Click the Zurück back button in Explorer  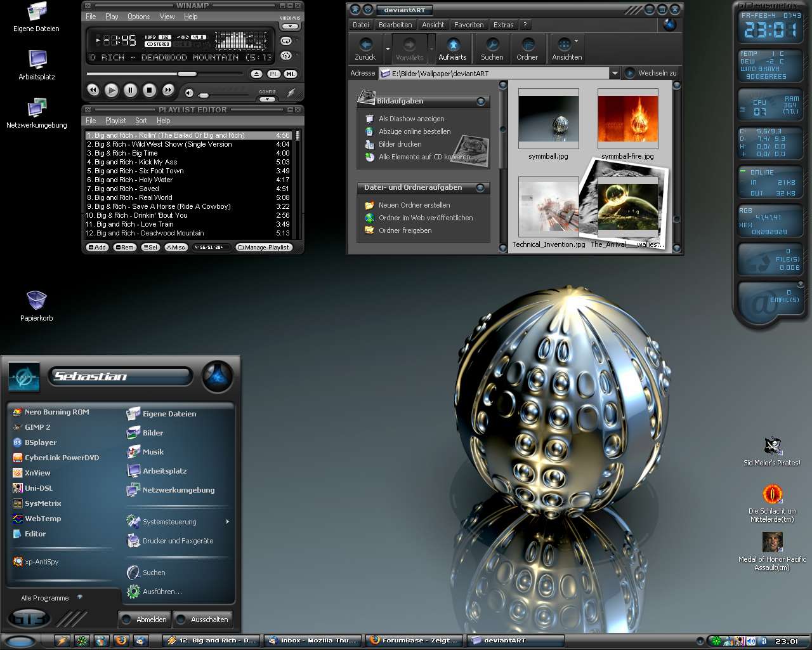(365, 48)
